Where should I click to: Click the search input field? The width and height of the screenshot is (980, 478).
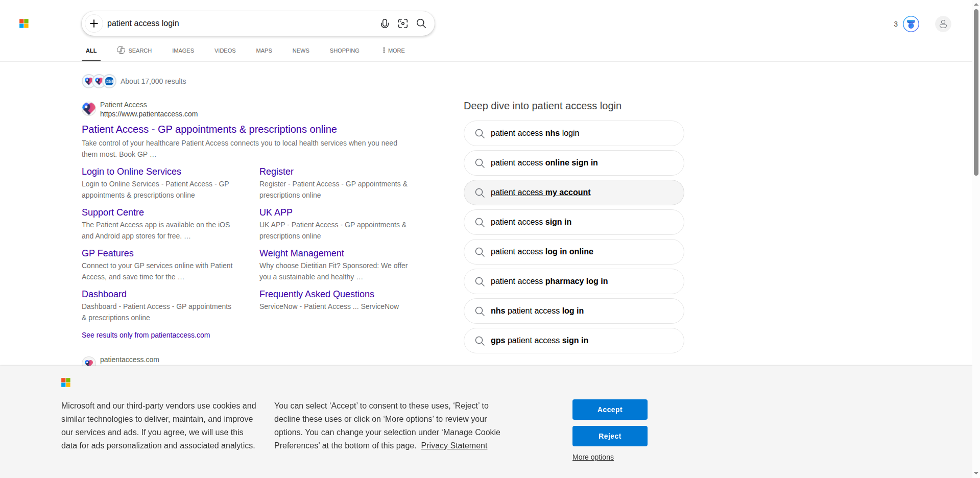click(x=240, y=23)
